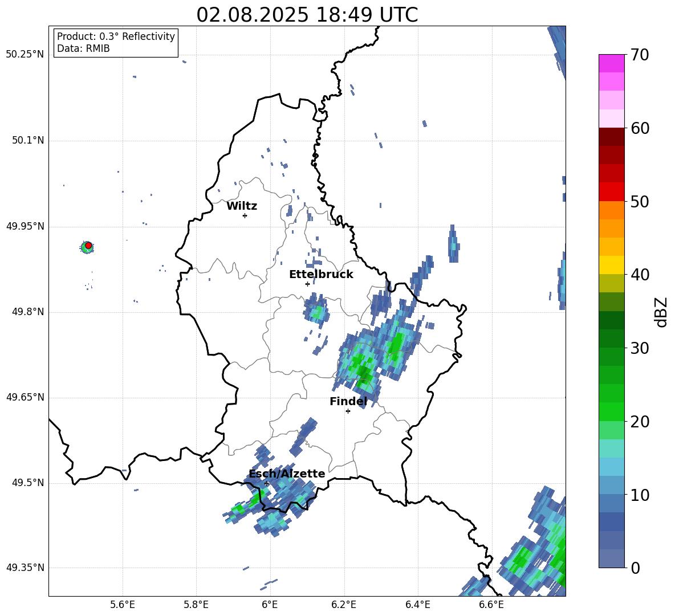Click the bright red colorbar swatch above 50
675x616 pixels.
[x=611, y=192]
